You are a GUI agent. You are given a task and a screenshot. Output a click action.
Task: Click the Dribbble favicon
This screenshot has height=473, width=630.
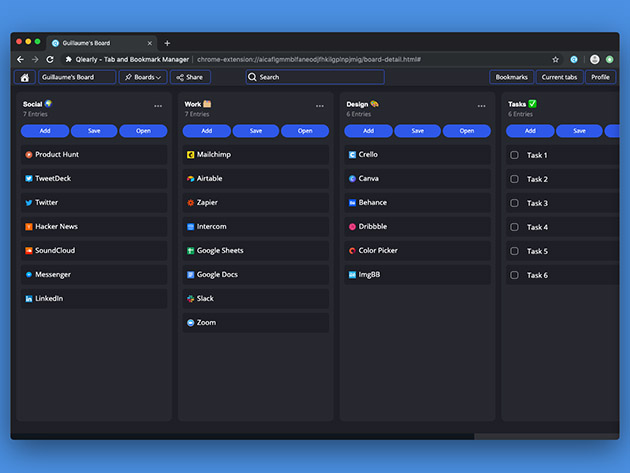pyautogui.click(x=352, y=227)
